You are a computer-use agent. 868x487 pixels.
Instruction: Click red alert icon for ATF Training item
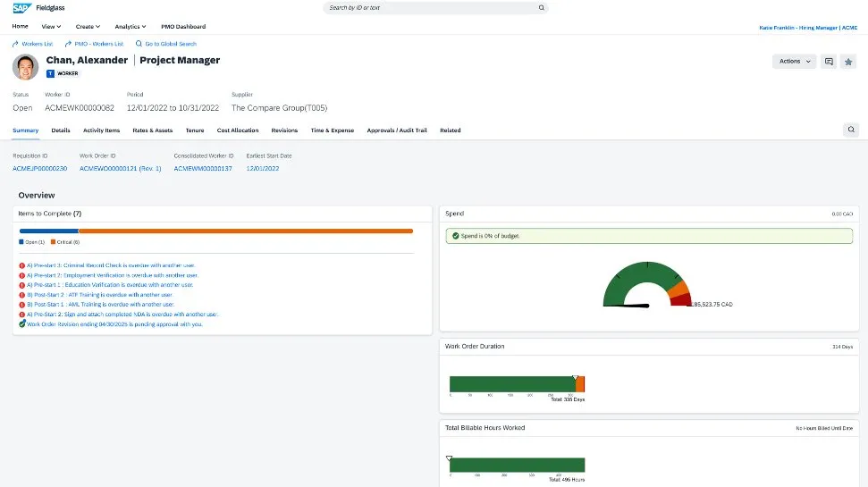(22, 295)
